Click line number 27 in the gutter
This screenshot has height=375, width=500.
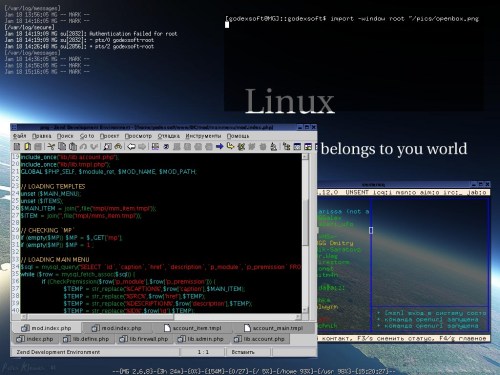coord(16,216)
